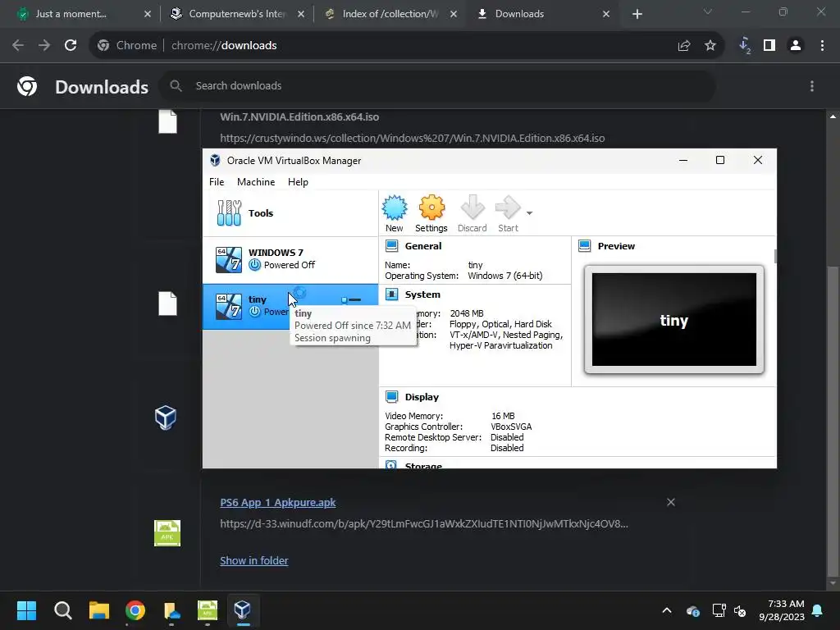Switch to the Index of /collection tab

(390, 14)
